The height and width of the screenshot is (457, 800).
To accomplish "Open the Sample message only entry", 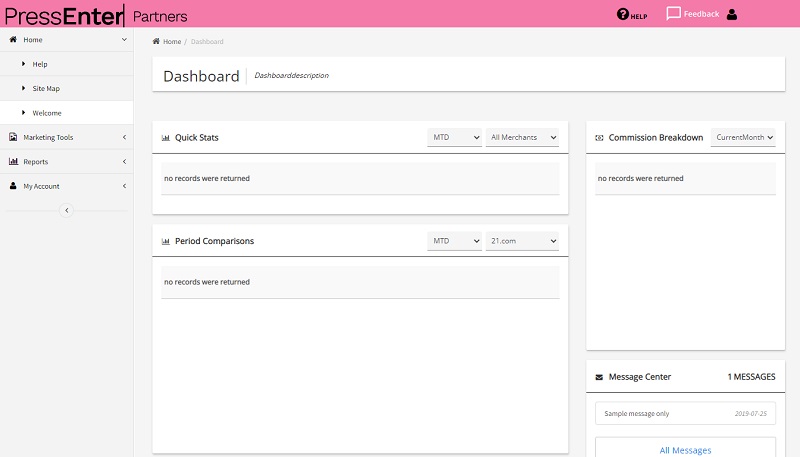I will pos(685,413).
